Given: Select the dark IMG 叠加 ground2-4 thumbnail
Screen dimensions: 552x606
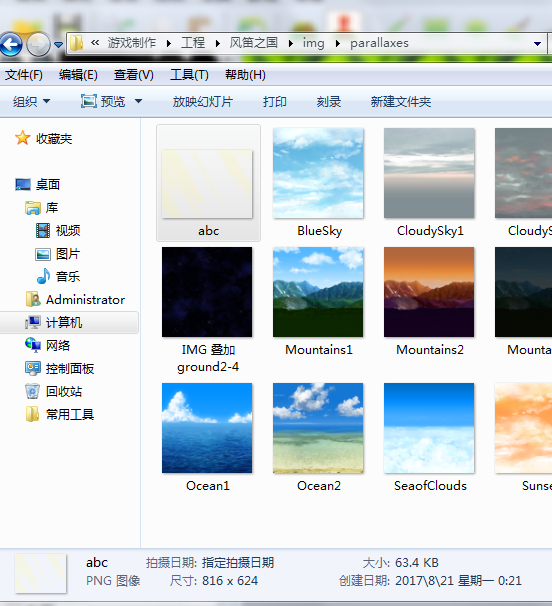Looking at the screenshot, I should 207,292.
